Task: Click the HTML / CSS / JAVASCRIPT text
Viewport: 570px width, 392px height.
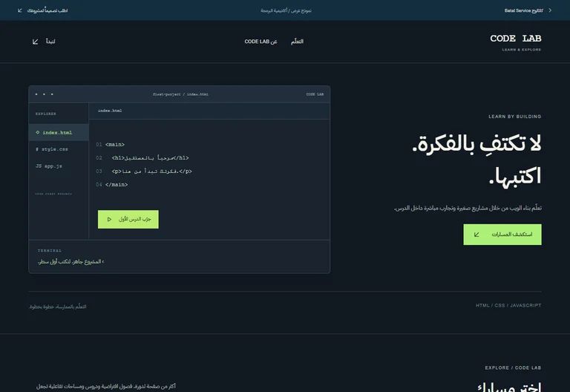Action: 508,305
